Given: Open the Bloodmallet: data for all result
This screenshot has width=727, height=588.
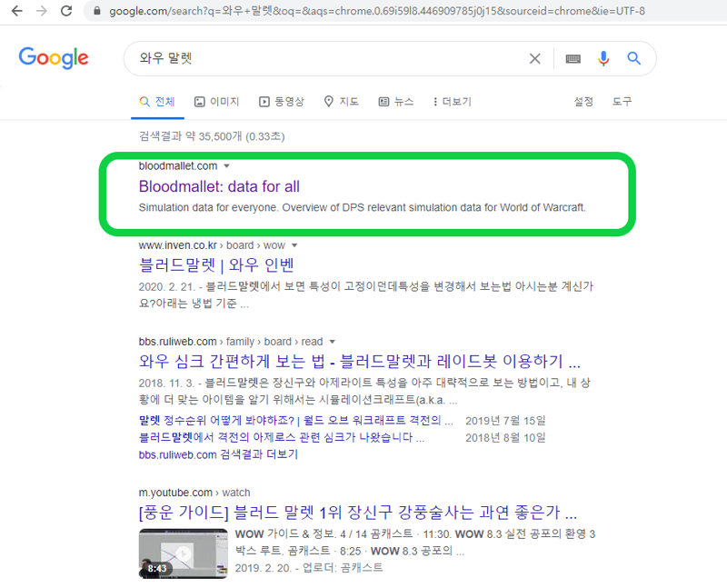Looking at the screenshot, I should (x=219, y=186).
